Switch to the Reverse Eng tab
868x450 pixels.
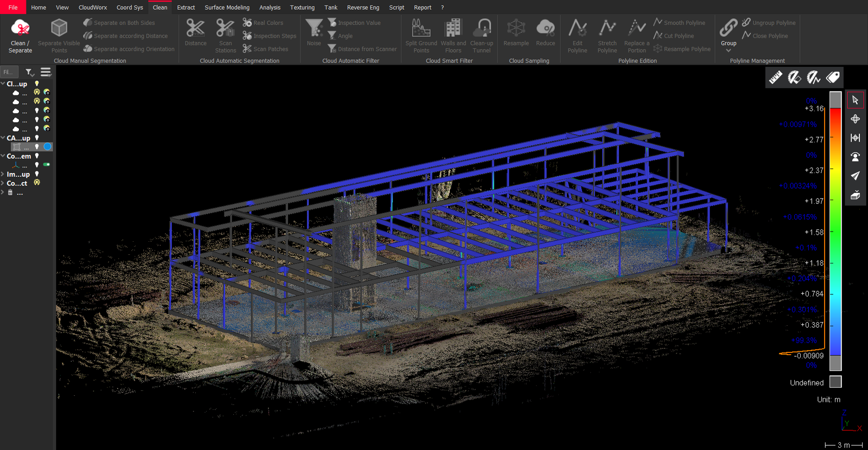(x=363, y=8)
